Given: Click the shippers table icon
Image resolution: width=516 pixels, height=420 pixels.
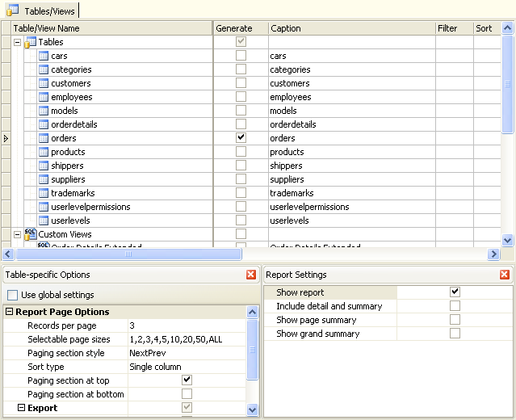Looking at the screenshot, I should pyautogui.click(x=44, y=166).
